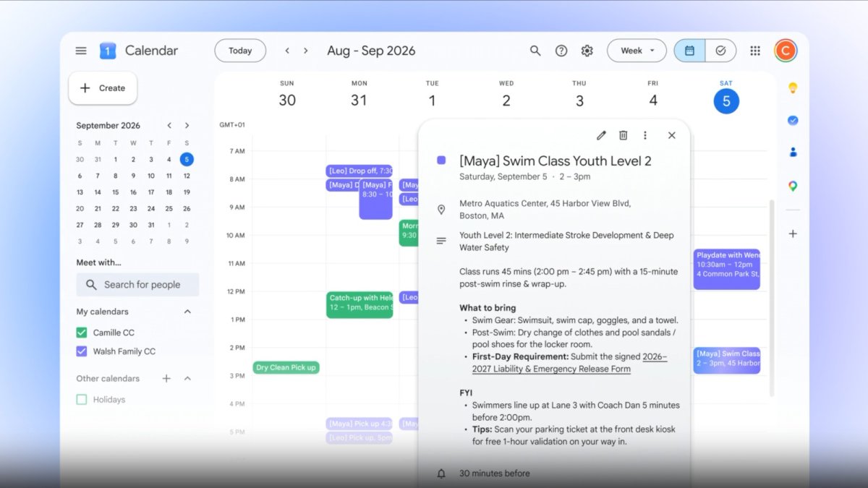Switch to calendar view toggle icon
Viewport: 868px width, 488px height.
[x=689, y=51]
